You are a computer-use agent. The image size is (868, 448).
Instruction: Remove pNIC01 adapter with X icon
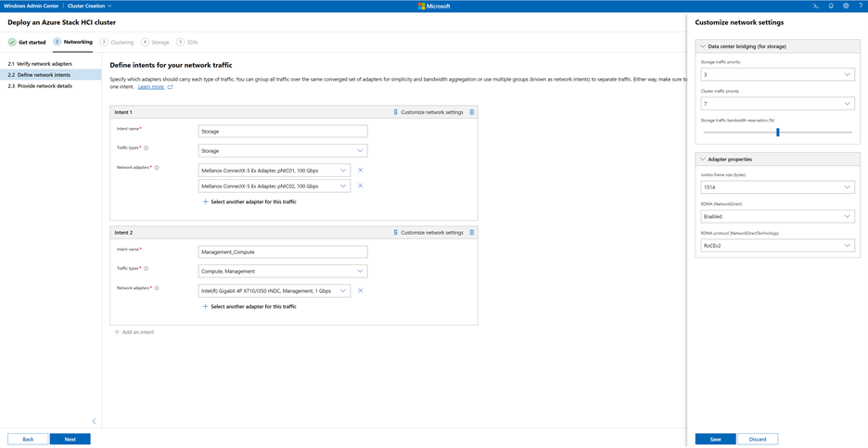361,170
